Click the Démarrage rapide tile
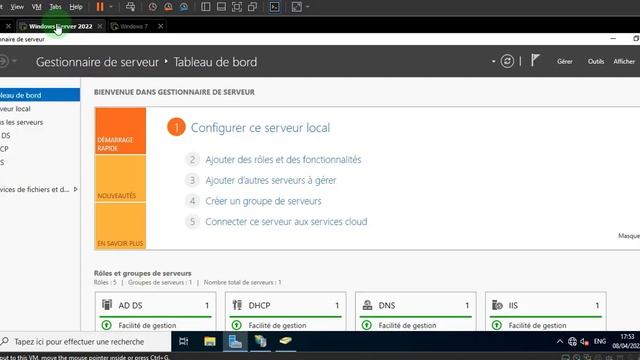This screenshot has width=640, height=360. 120,131
